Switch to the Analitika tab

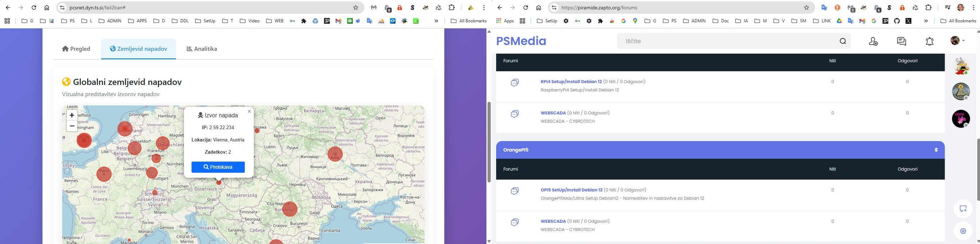(202, 49)
